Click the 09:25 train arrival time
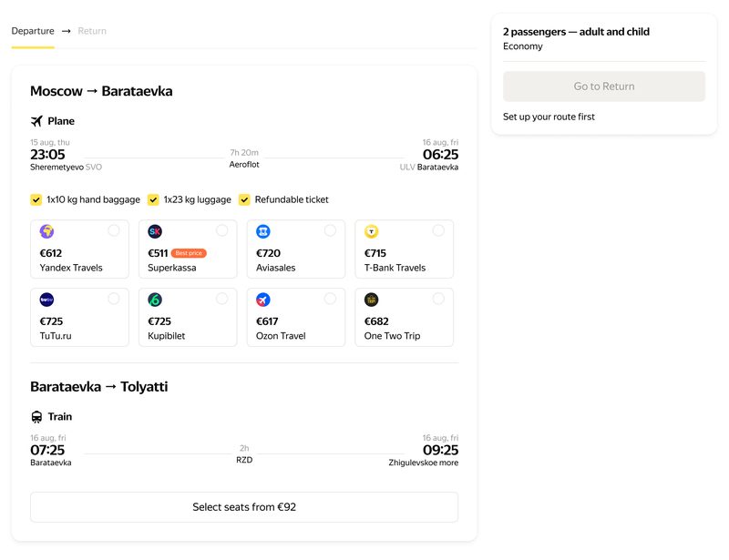This screenshot has height=560, width=729. tap(440, 450)
